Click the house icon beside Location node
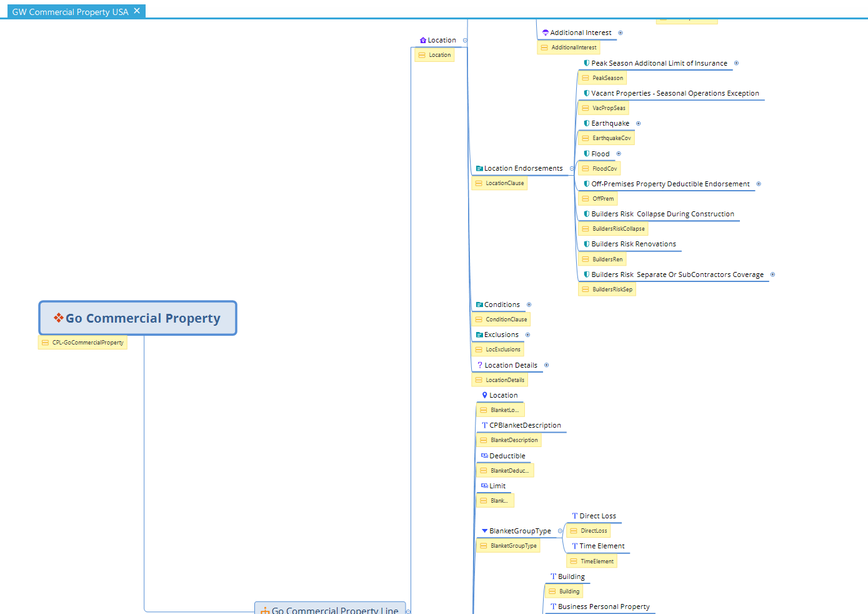 (423, 41)
